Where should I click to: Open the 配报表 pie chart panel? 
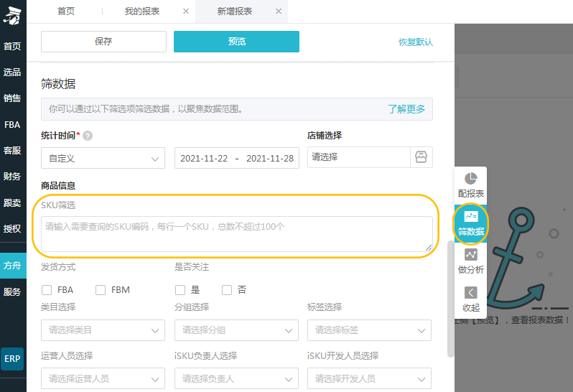pyautogui.click(x=471, y=185)
